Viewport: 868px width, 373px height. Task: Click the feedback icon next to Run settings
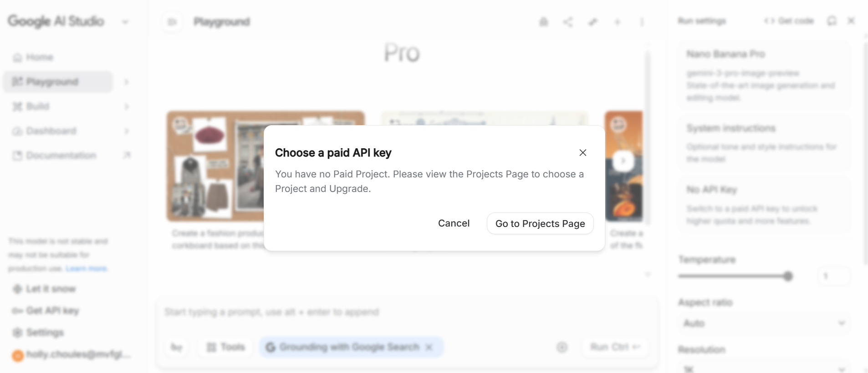click(x=832, y=20)
